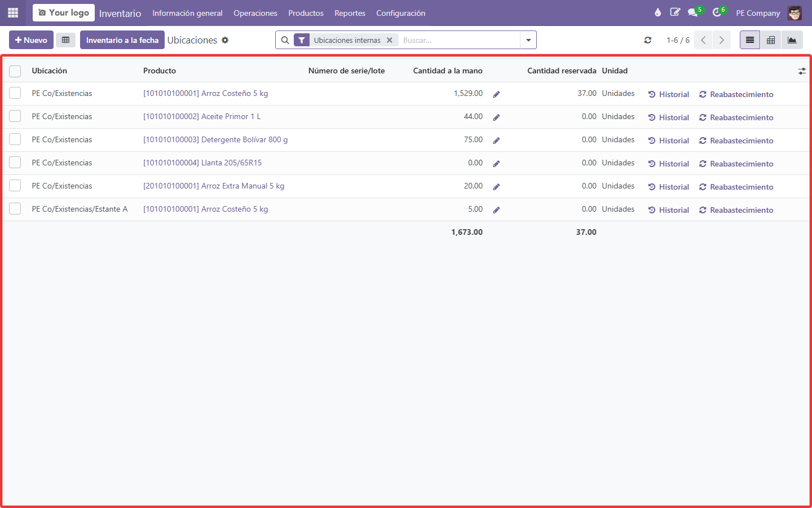Switch to pivot table view icon

coord(771,40)
